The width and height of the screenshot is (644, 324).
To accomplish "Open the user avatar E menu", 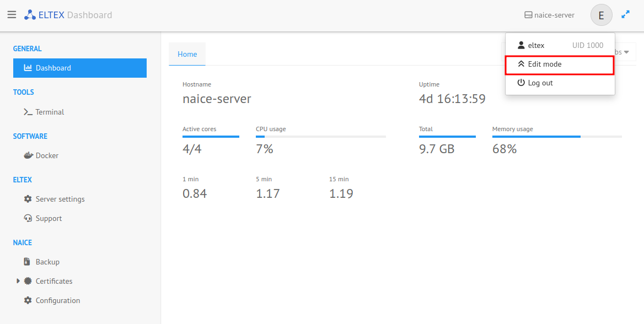I will [x=601, y=15].
